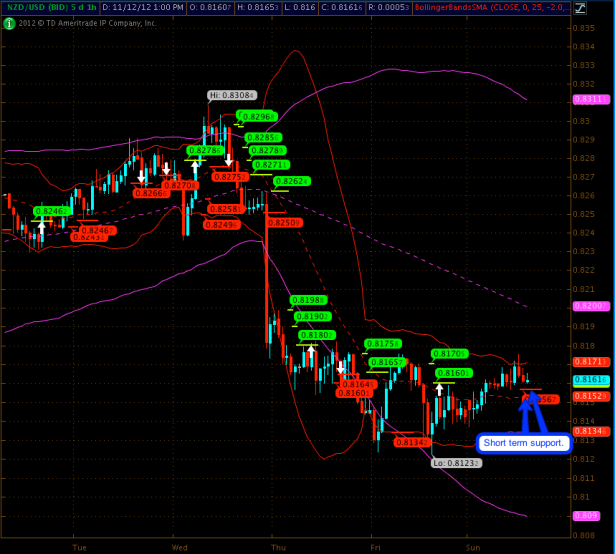The width and height of the screenshot is (615, 554).
Task: Click the TD Ameritrade copyright text
Action: [86, 22]
